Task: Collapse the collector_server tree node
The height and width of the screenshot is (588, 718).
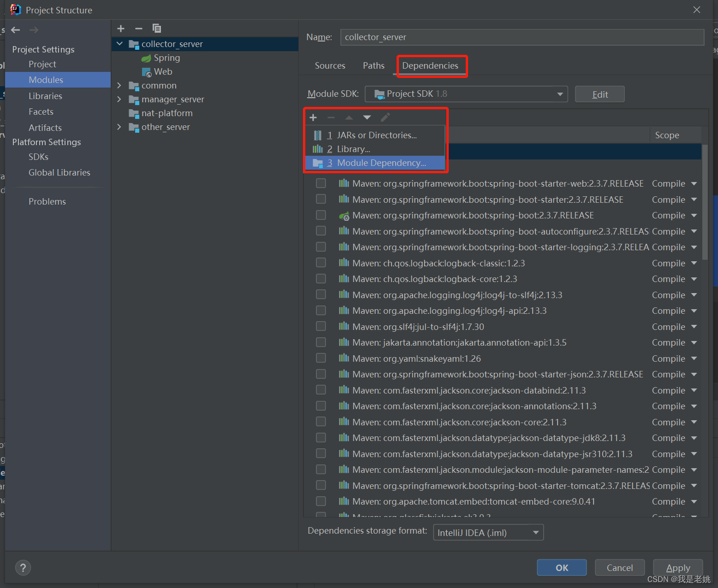Action: coord(120,44)
